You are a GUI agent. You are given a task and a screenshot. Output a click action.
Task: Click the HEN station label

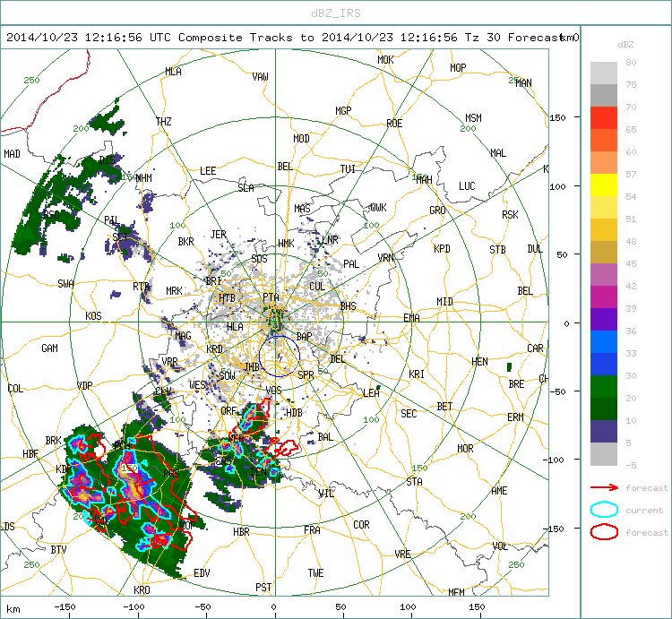(x=479, y=362)
